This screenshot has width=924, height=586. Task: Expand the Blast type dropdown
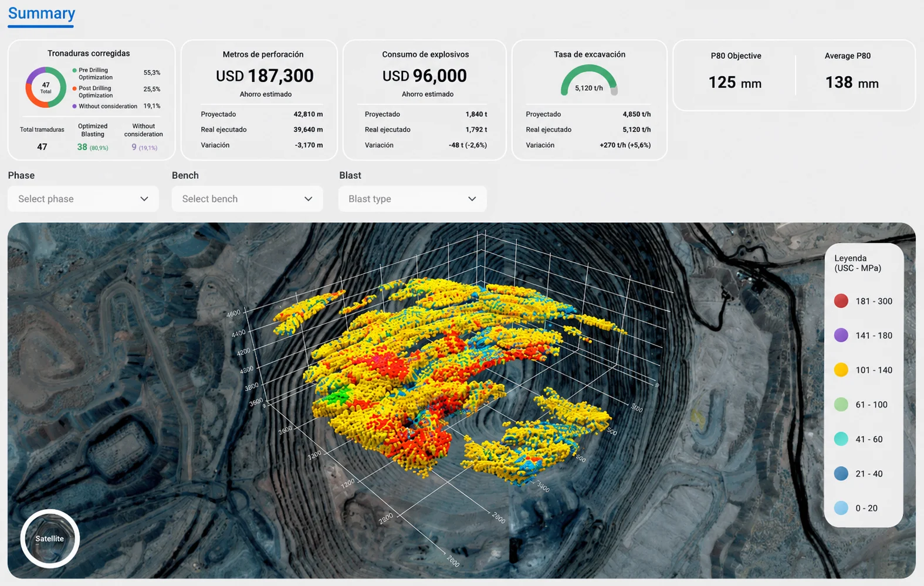point(412,199)
